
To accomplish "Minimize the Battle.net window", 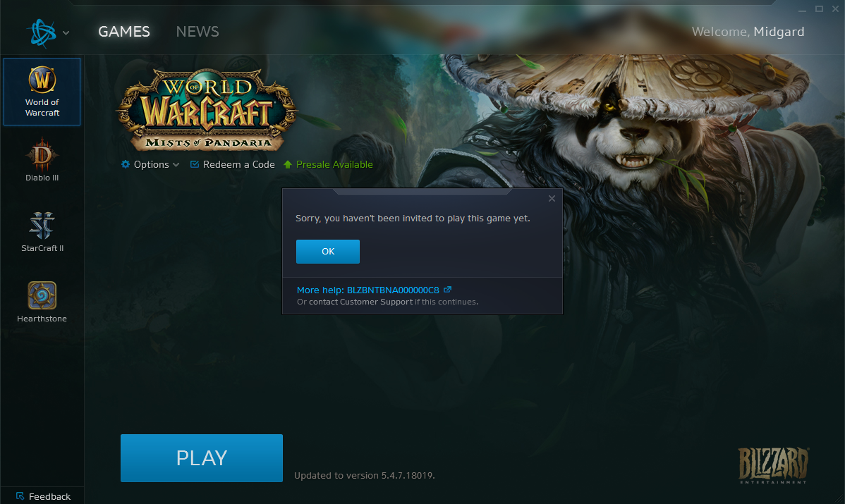I will point(803,9).
